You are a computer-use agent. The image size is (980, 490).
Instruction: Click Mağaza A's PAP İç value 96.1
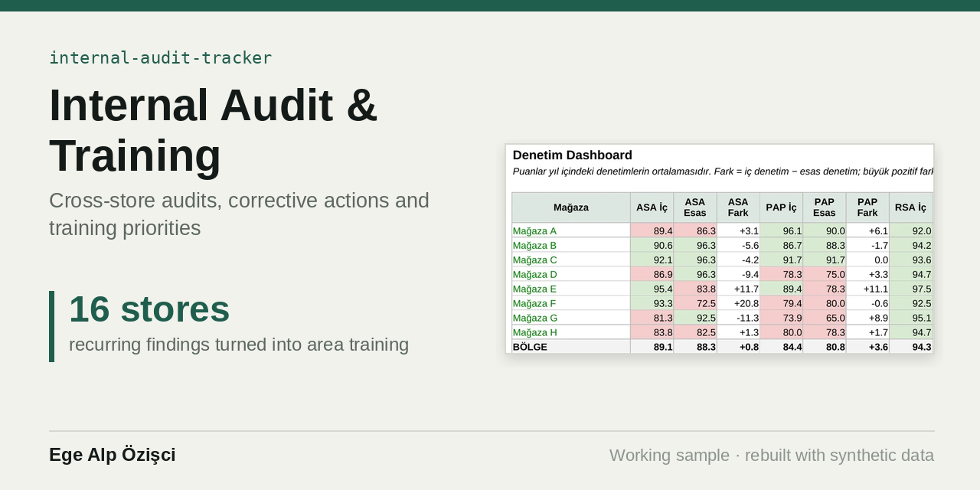782,231
